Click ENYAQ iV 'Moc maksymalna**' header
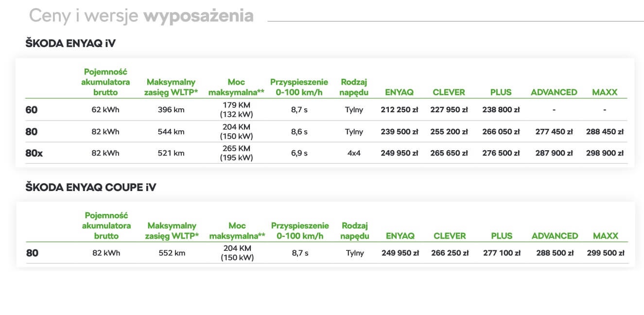The image size is (644, 315). 236,87
